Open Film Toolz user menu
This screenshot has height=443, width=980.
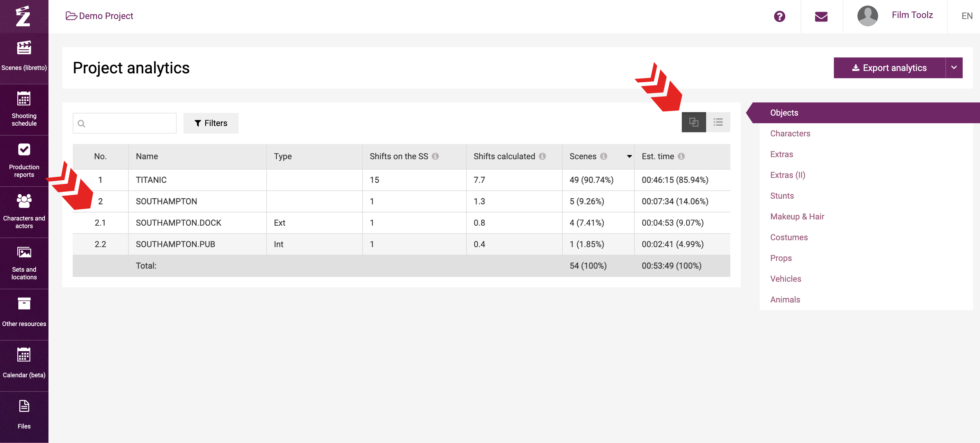click(x=912, y=15)
